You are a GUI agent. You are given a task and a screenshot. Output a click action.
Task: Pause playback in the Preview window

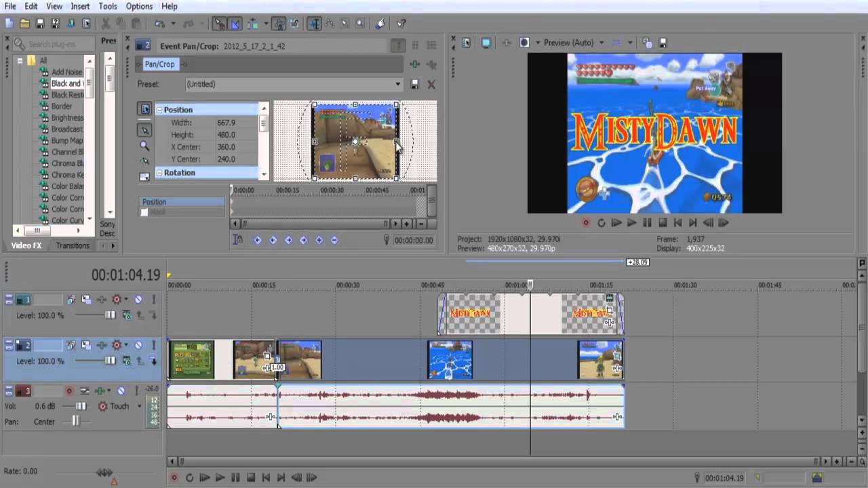coord(647,222)
